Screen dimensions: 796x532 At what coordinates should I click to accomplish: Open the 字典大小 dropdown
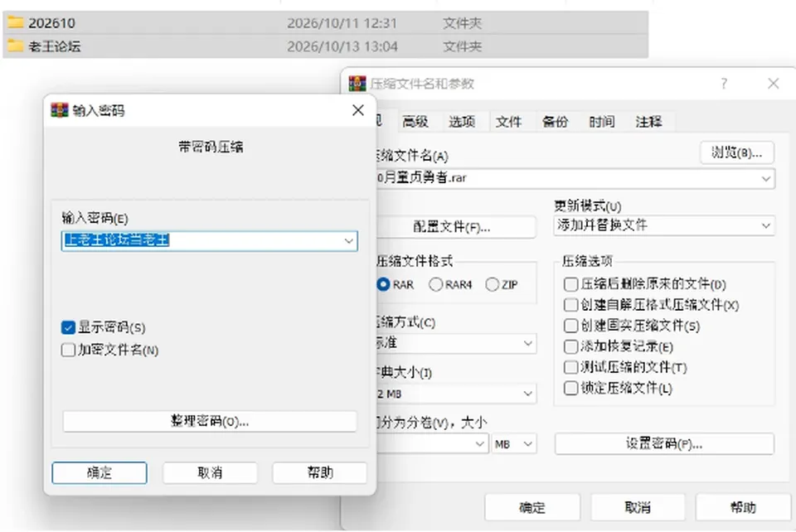pos(528,394)
